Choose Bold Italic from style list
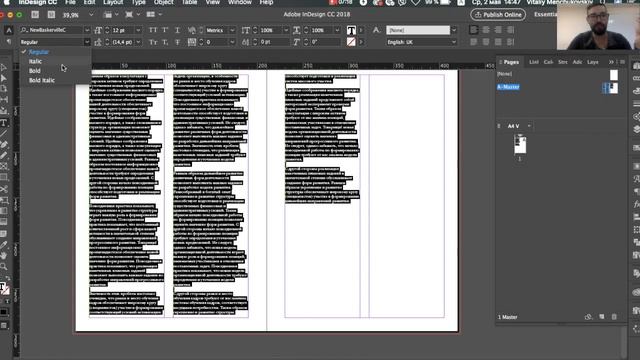The width and height of the screenshot is (640, 360). point(42,80)
